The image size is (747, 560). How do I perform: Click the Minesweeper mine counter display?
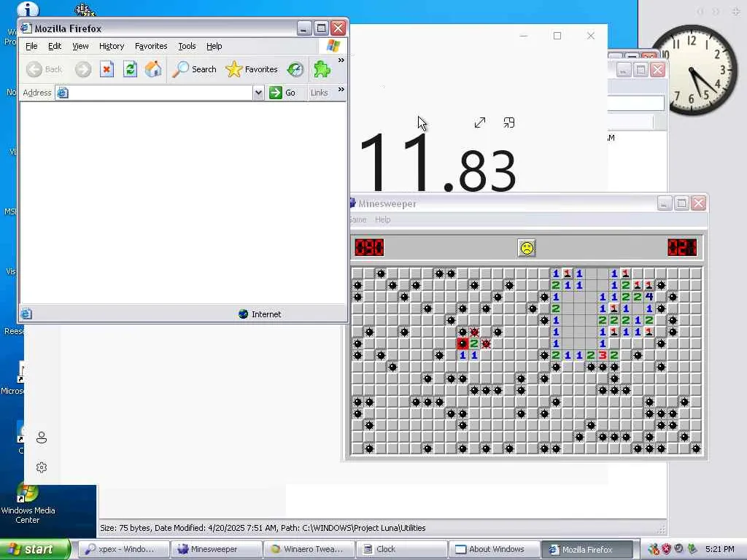pyautogui.click(x=369, y=248)
